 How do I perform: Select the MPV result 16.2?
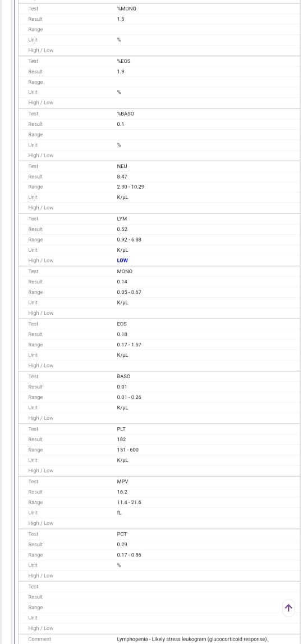pos(122,492)
